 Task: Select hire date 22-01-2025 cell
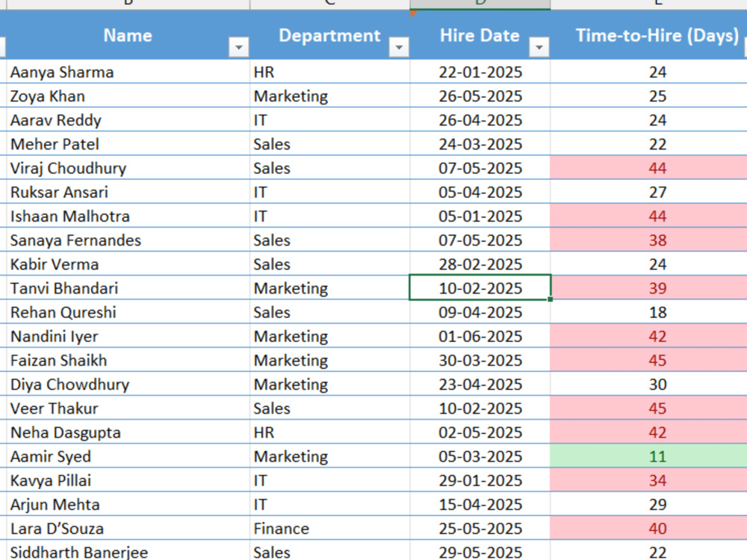[480, 72]
